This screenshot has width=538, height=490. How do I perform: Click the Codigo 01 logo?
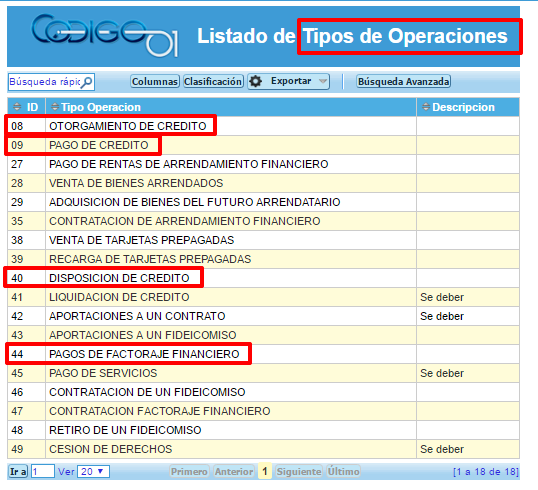pyautogui.click(x=105, y=35)
